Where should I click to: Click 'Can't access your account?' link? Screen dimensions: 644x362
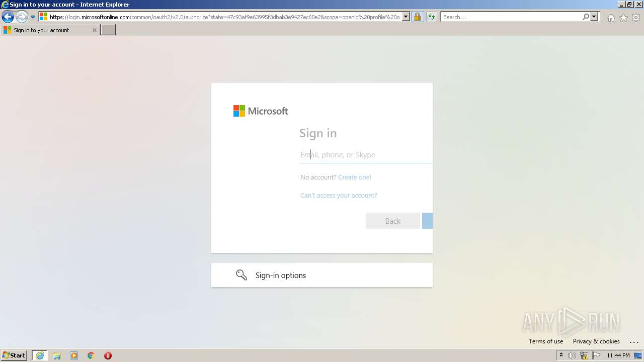click(x=339, y=196)
